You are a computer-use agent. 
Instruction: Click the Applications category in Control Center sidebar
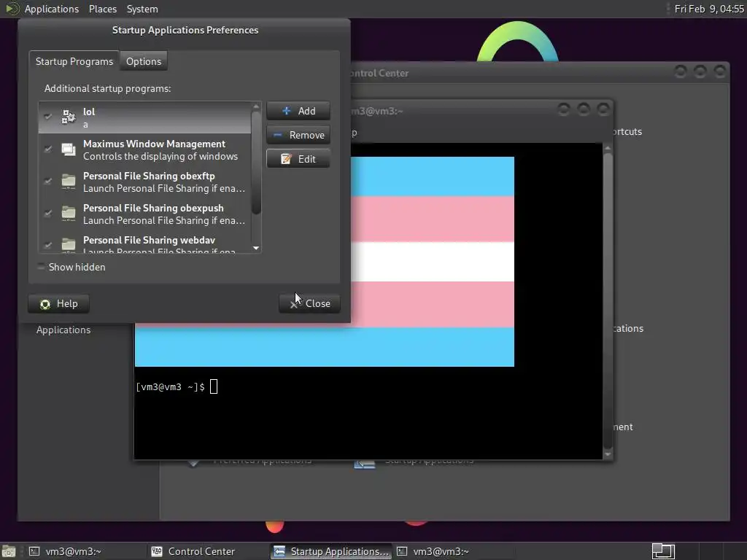63,330
